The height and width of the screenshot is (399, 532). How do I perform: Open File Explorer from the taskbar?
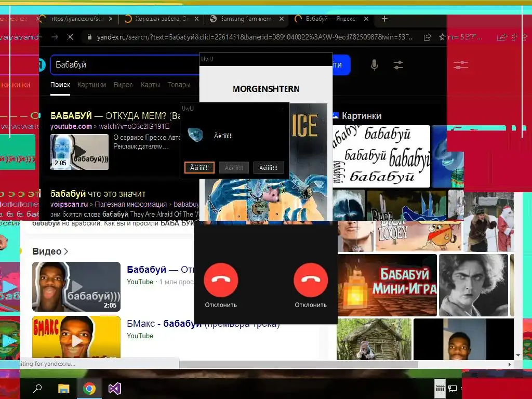63,388
